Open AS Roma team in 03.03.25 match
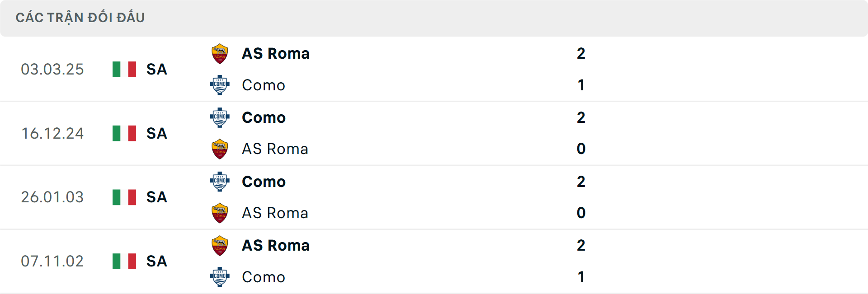 click(x=276, y=54)
